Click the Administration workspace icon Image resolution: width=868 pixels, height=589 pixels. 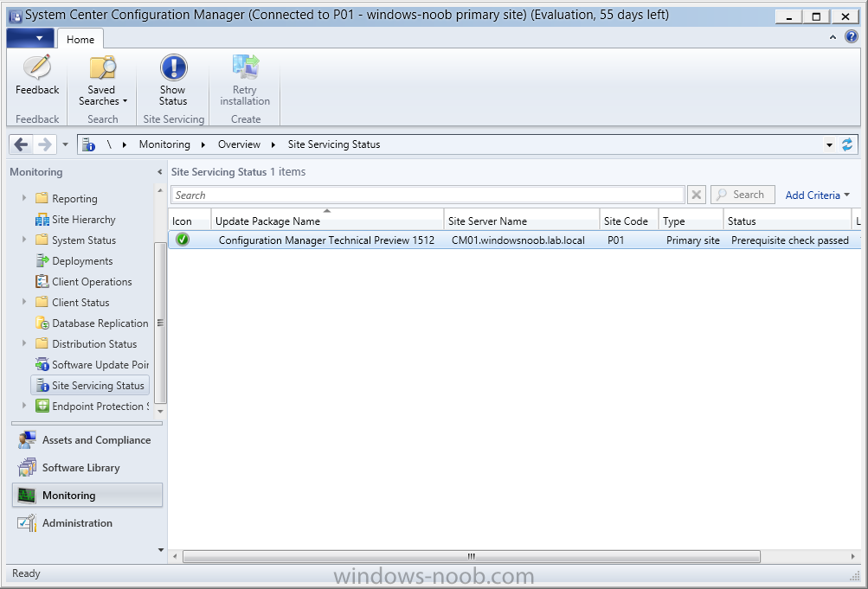pos(27,523)
